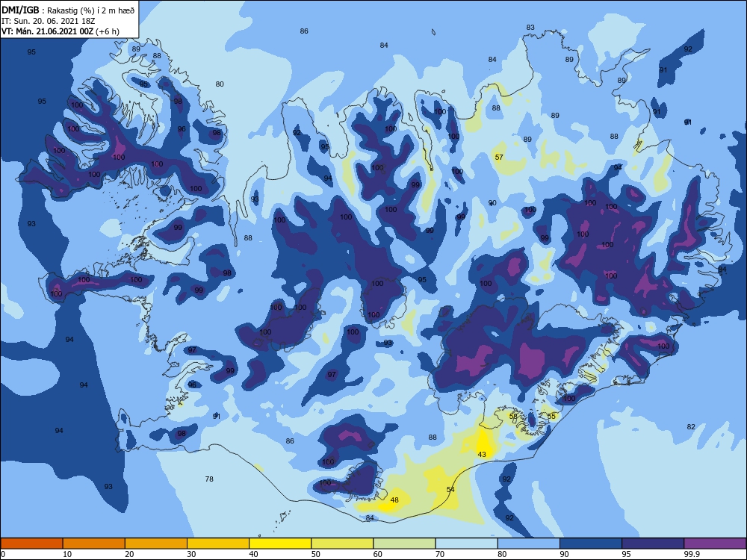The width and height of the screenshot is (747, 560).
Task: Click the '50' legend scale label
Action: pos(316,554)
